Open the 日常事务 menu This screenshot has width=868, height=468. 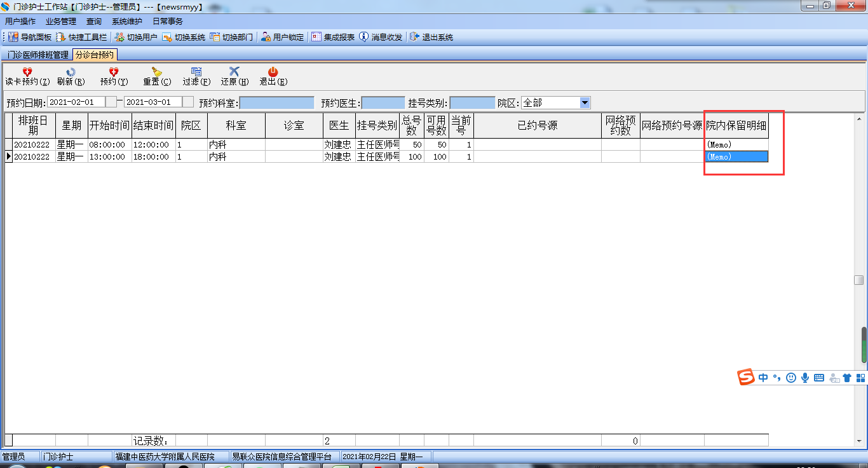(x=168, y=22)
